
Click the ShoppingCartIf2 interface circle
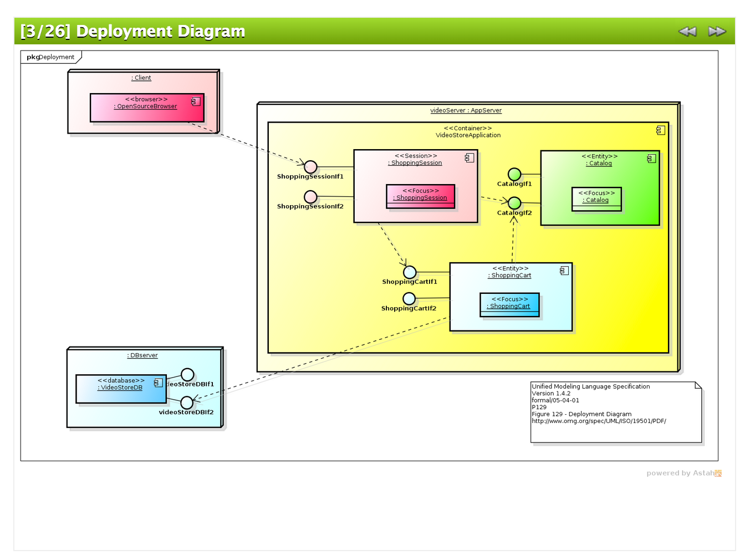click(x=409, y=299)
